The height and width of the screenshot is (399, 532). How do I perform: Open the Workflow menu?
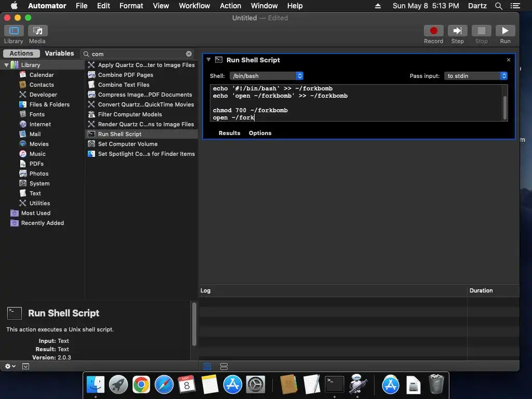click(194, 6)
